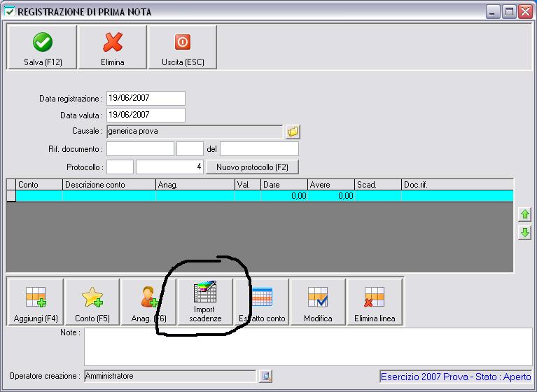This screenshot has height=392, width=537.
Task: Select the Avere cell showing 0,00
Action: pyautogui.click(x=331, y=196)
